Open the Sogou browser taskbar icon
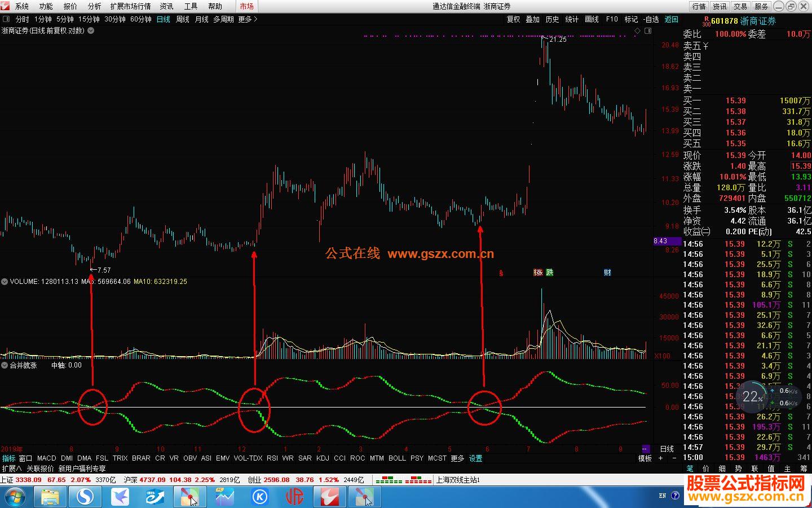The image size is (812, 508). [x=85, y=497]
